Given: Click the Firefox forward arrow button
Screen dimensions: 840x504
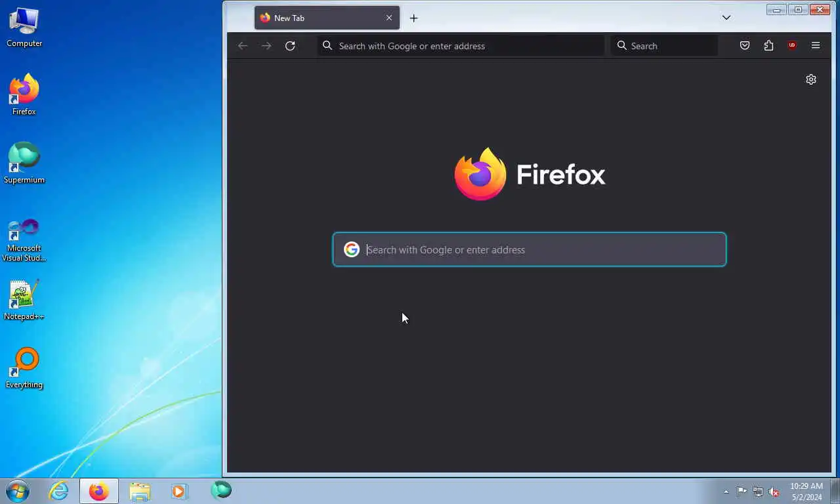Looking at the screenshot, I should point(266,46).
